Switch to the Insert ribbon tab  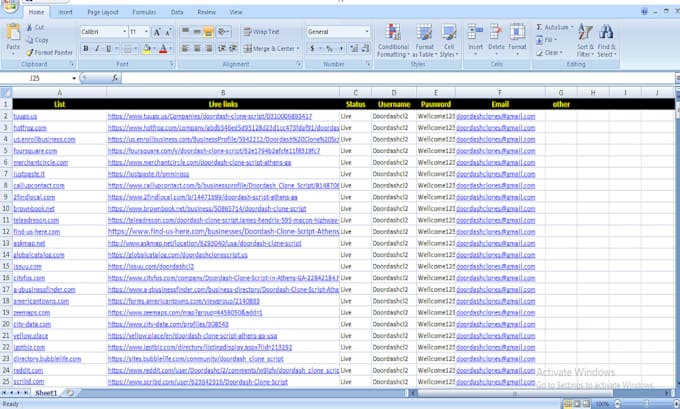click(x=65, y=12)
